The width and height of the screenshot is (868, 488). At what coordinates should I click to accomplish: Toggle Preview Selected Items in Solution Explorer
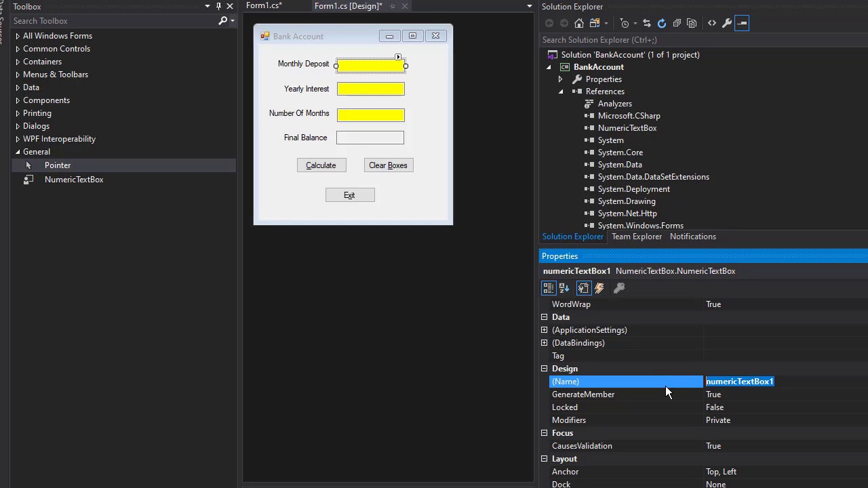[742, 23]
